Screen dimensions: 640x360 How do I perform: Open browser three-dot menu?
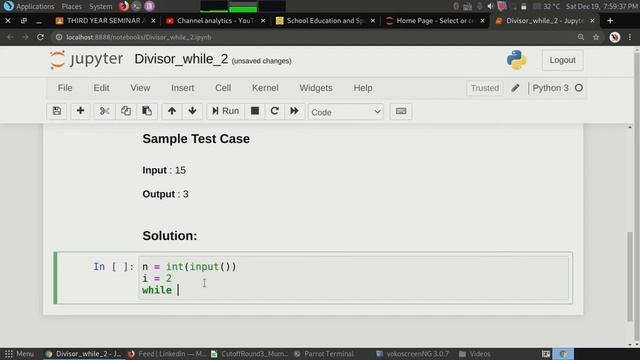630,37
